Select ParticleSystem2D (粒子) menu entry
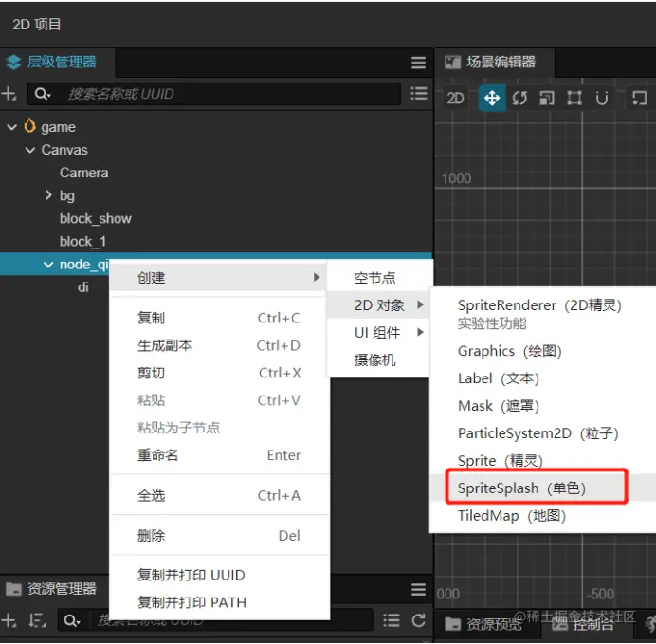This screenshot has height=644, width=656. [x=543, y=433]
